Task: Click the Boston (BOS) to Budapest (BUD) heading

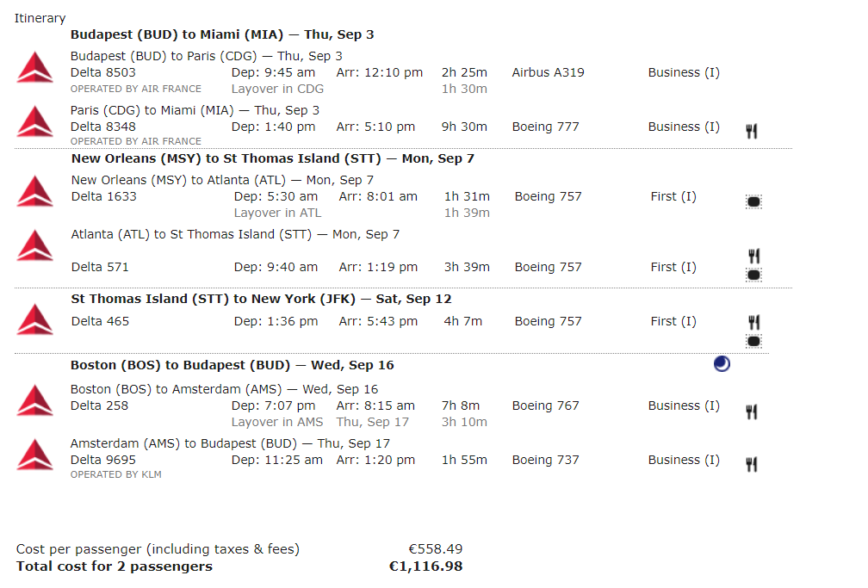Action: (x=232, y=365)
